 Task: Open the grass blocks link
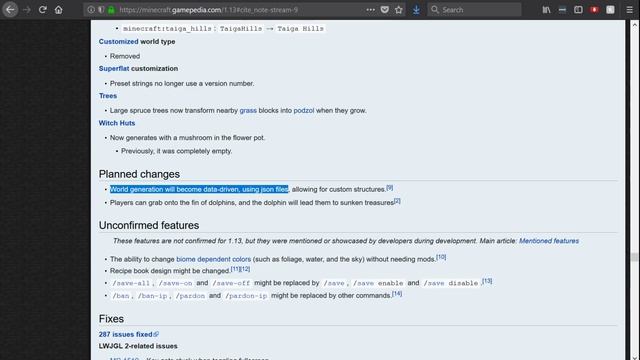click(248, 111)
